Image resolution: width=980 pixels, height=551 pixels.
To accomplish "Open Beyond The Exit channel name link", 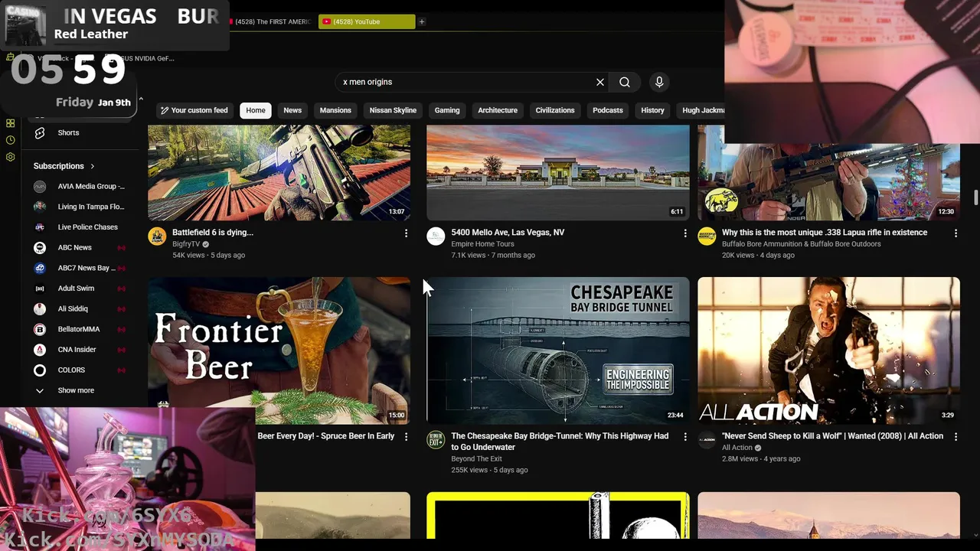I will 476,458.
